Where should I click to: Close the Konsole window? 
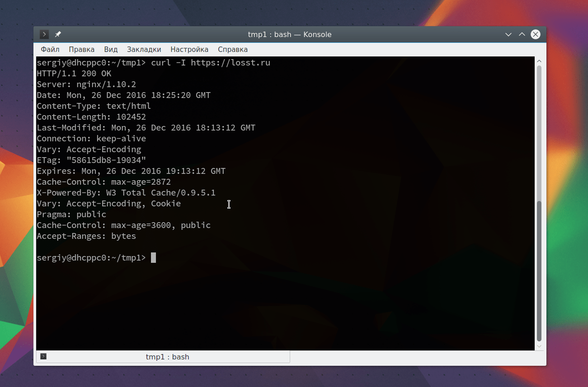tap(536, 34)
